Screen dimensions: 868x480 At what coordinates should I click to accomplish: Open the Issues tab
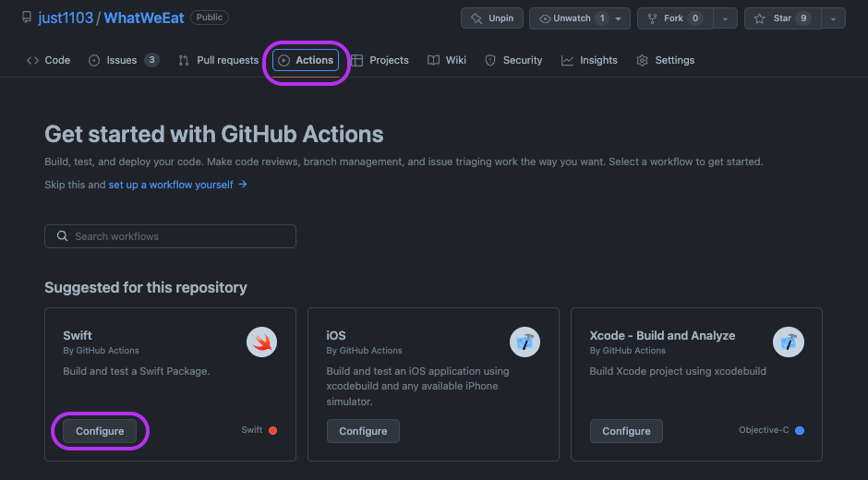124,60
